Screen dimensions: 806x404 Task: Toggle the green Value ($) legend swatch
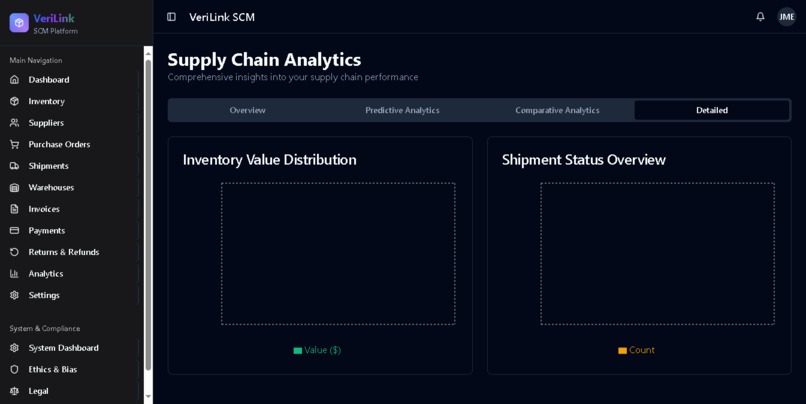pos(298,351)
